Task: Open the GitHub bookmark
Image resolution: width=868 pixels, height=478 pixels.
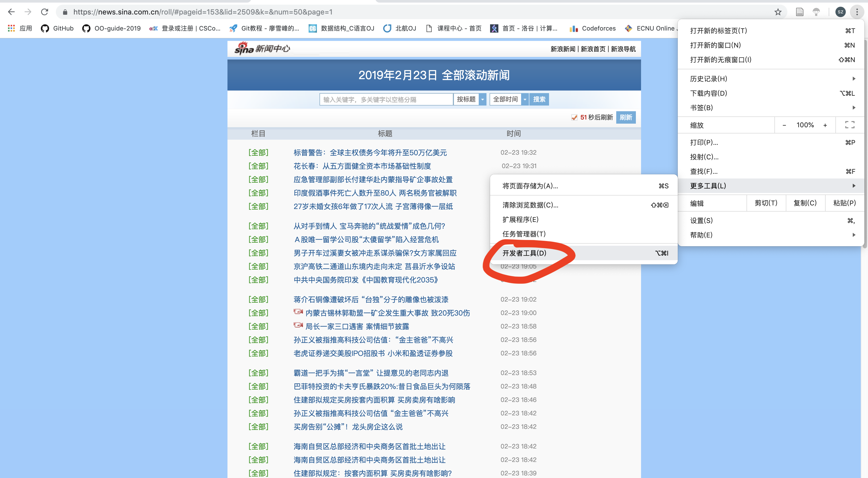Action: point(57,28)
